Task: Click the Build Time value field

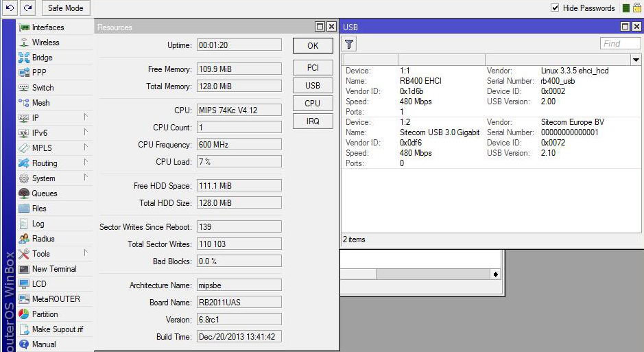Action: (x=239, y=337)
